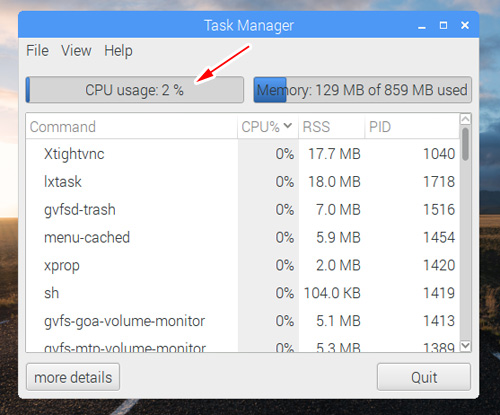Click the scrollbar down arrow

(x=465, y=346)
